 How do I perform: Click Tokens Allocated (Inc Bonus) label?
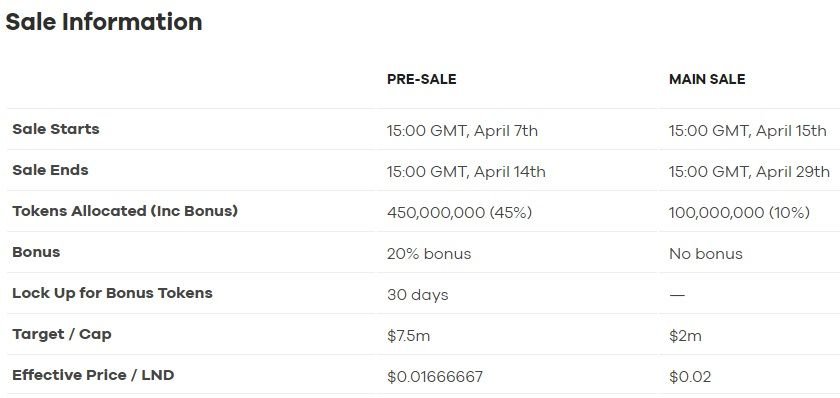point(125,211)
